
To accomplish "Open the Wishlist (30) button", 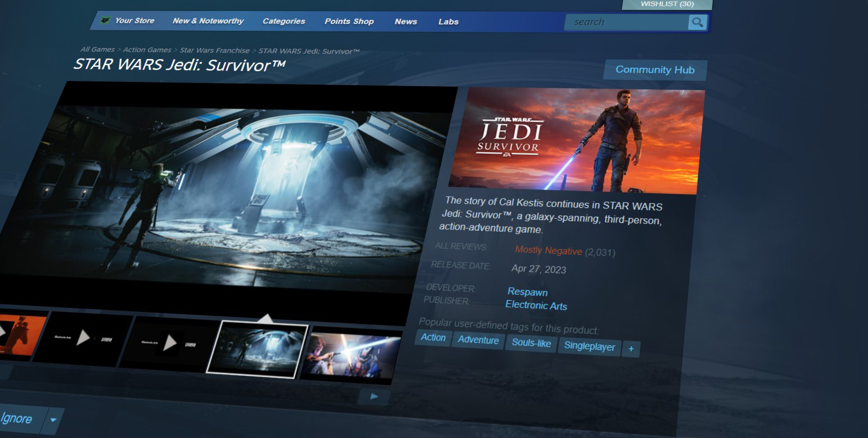I will [667, 4].
